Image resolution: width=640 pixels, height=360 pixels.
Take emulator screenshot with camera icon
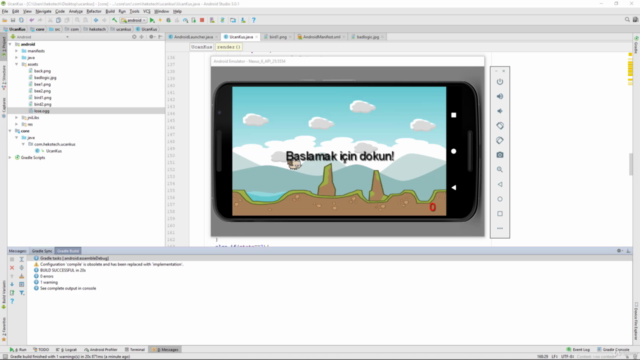pyautogui.click(x=500, y=155)
